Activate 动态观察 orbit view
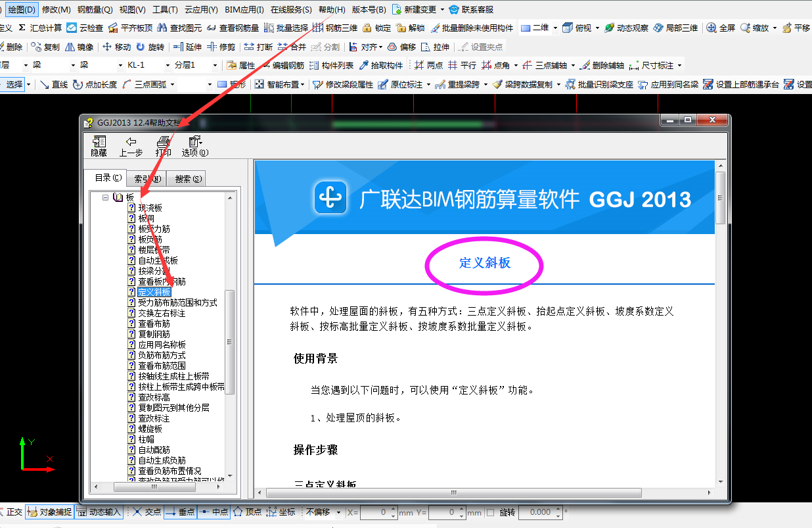 [x=626, y=28]
